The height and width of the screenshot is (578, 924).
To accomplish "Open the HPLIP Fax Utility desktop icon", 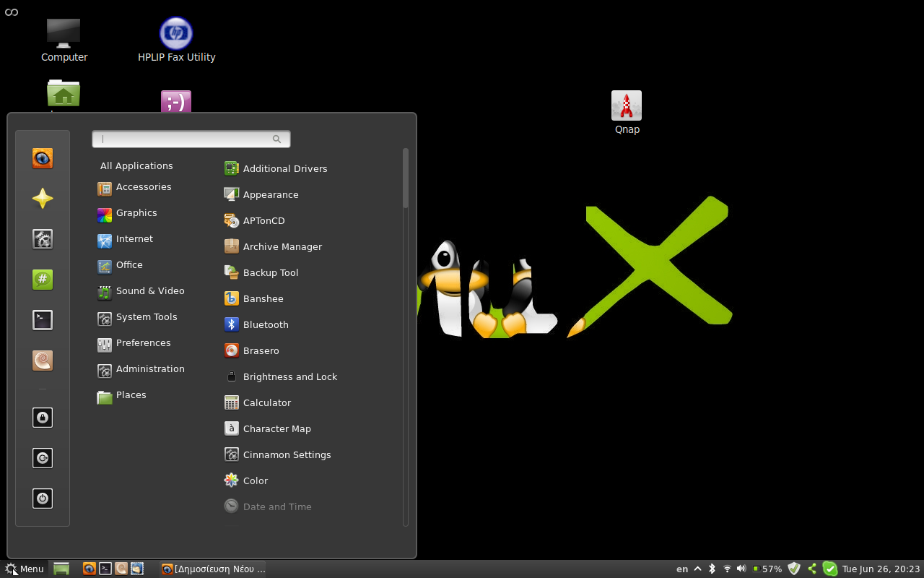I will [176, 40].
